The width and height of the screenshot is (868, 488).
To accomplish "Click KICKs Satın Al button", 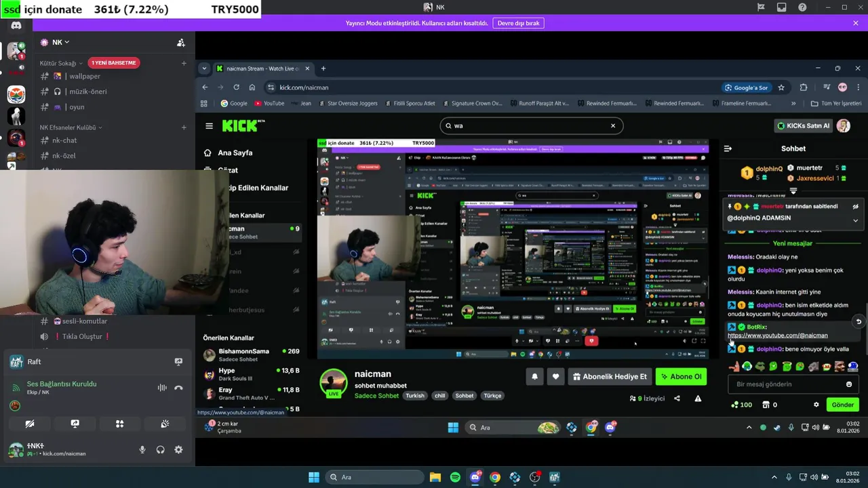I will 804,125.
